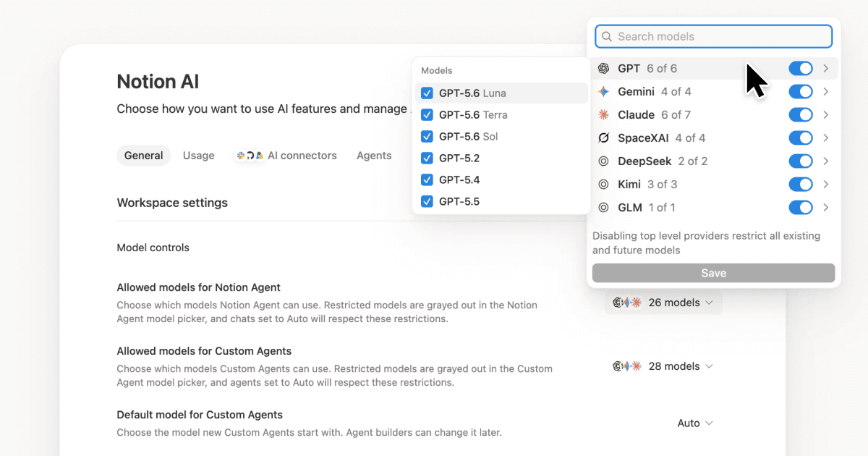
Task: Uncheck the GPT-5.4 model checkbox
Action: tap(427, 180)
